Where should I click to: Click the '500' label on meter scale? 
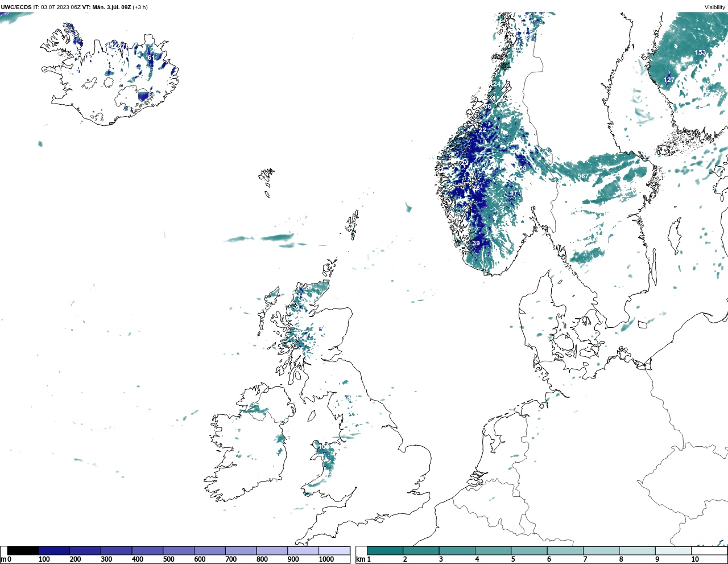tap(168, 559)
